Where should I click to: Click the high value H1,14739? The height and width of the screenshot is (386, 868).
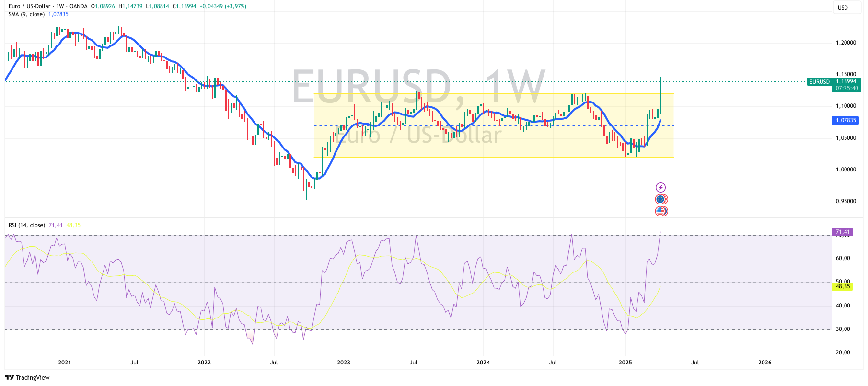click(x=130, y=6)
